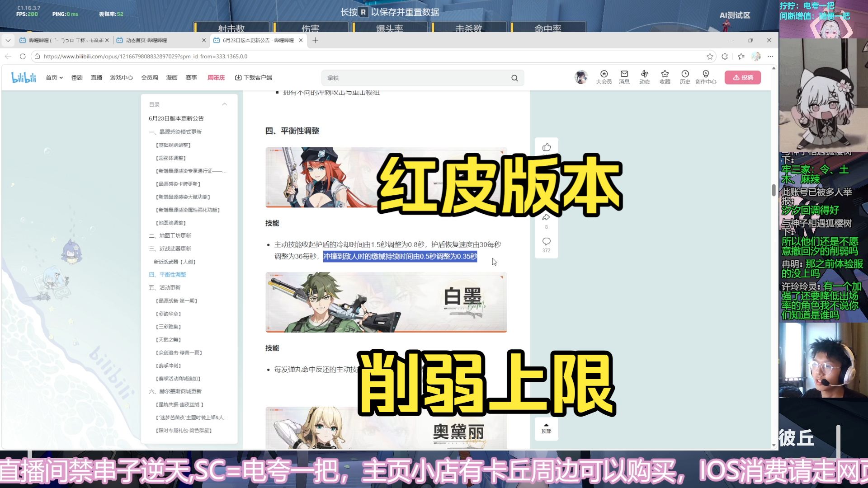Click the search magnifier icon
Image resolution: width=868 pixels, height=488 pixels.
(514, 78)
